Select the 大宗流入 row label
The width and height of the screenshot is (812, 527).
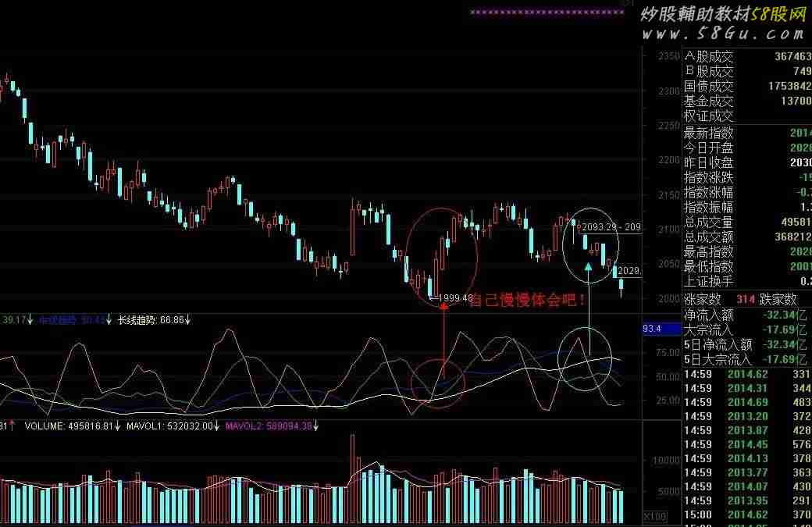tap(709, 329)
